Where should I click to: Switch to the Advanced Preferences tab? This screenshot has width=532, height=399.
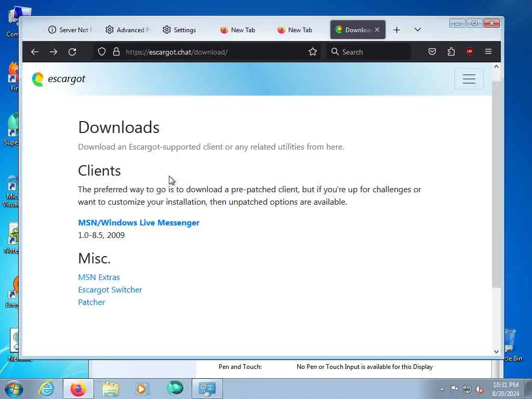click(128, 30)
